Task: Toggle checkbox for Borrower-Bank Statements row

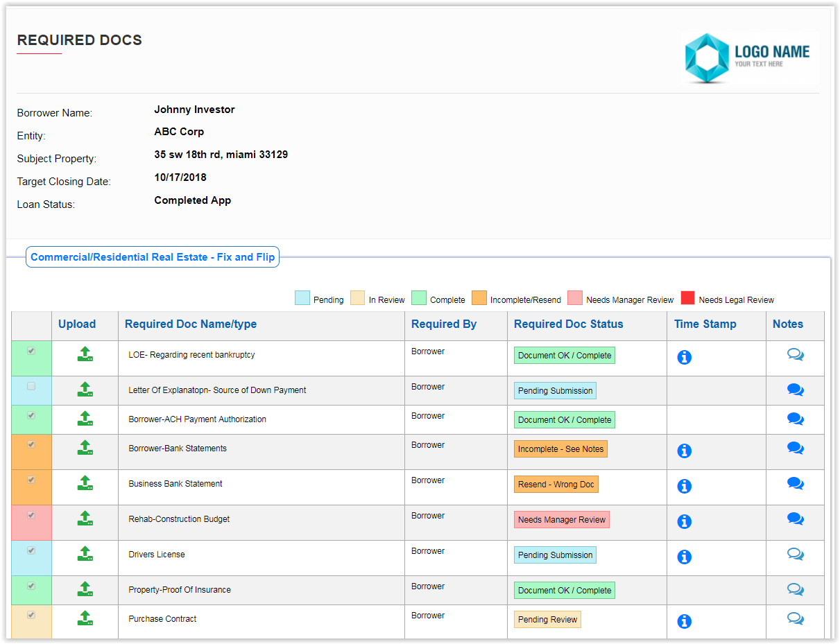Action: (31, 445)
